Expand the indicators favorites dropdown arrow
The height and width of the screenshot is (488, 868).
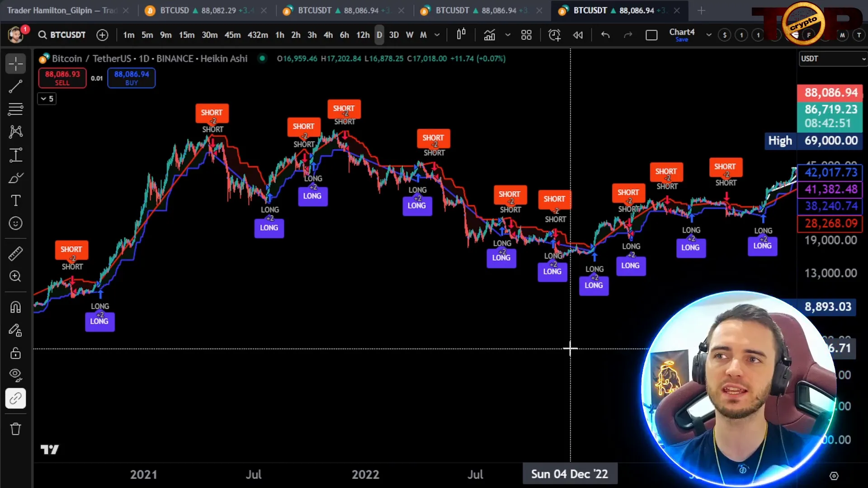pyautogui.click(x=508, y=35)
